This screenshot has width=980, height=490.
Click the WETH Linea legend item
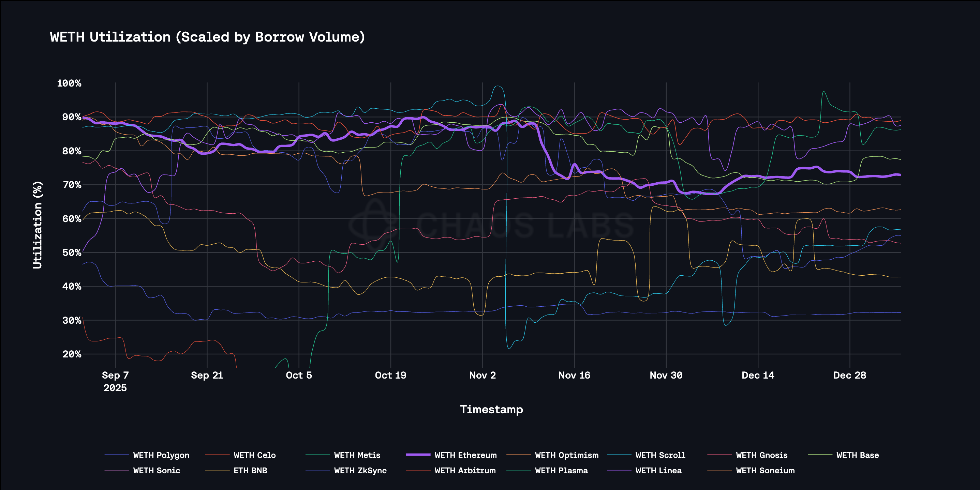pos(658,470)
